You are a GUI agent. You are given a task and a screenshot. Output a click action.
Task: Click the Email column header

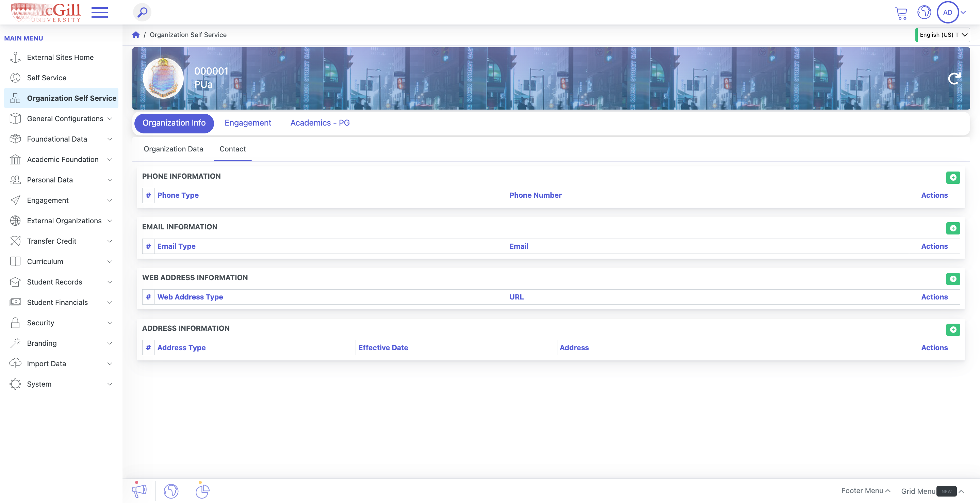click(519, 246)
